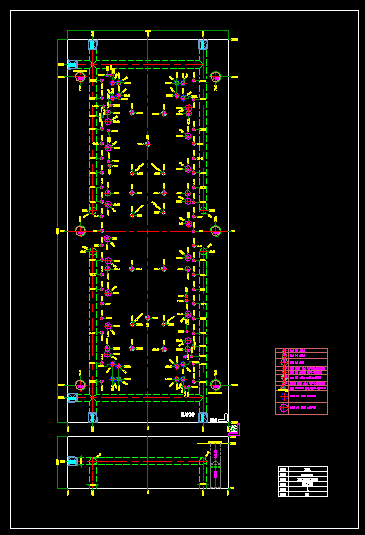Pick the circled hole at the right centerline end

(x=216, y=231)
